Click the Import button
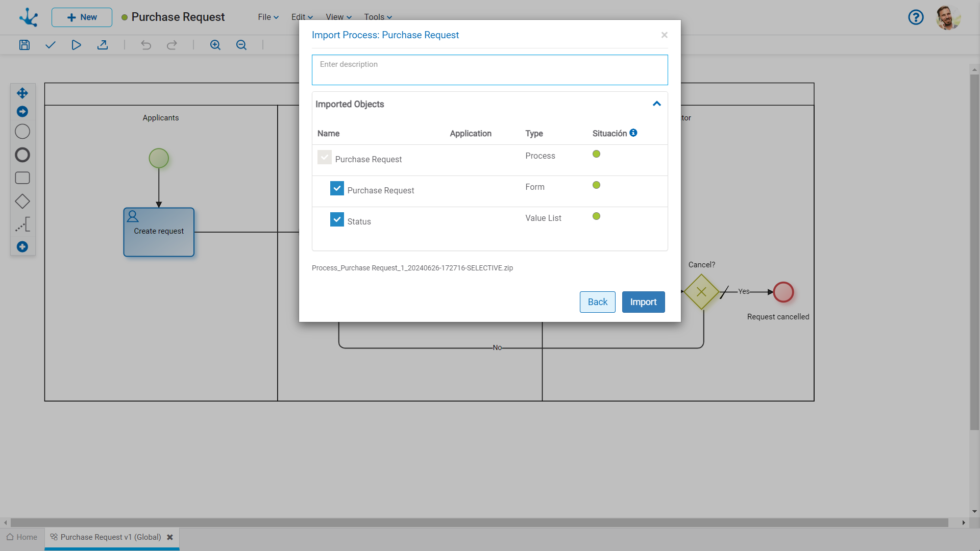Screen dimensions: 980x551 click(x=643, y=302)
